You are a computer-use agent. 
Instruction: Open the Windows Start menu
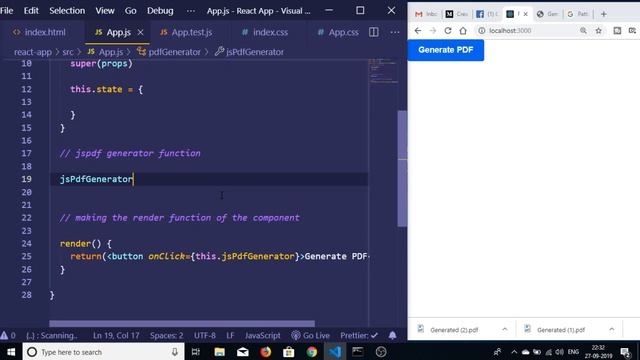click(x=11, y=352)
